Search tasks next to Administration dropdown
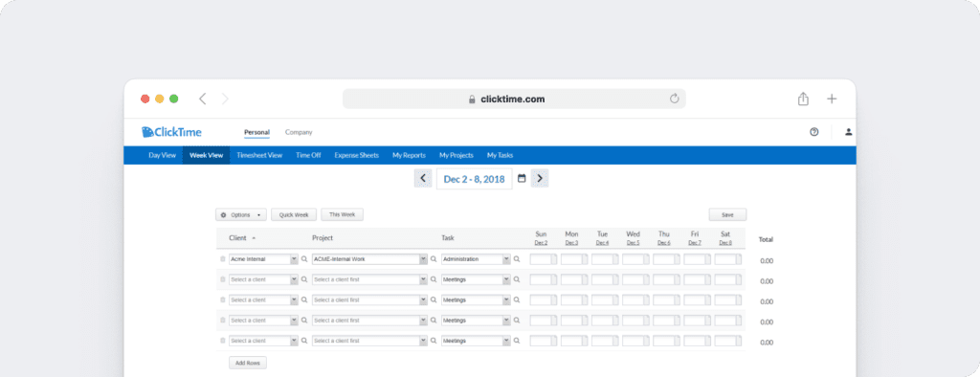 [x=516, y=259]
